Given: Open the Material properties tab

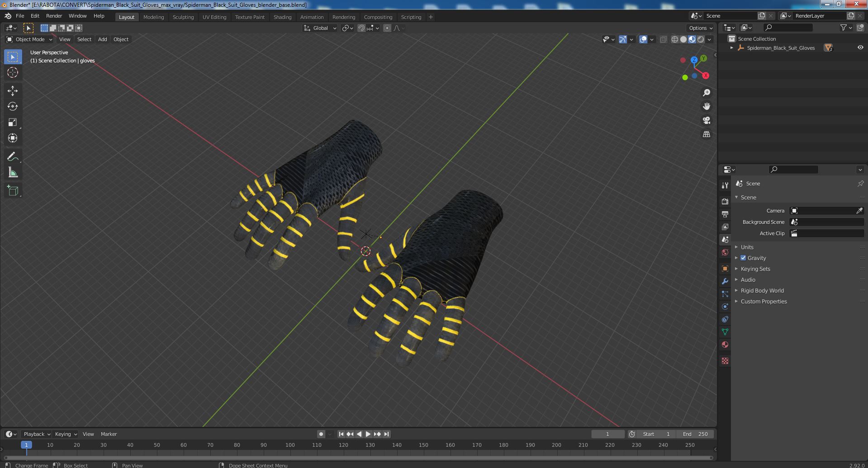Looking at the screenshot, I should tap(725, 345).
